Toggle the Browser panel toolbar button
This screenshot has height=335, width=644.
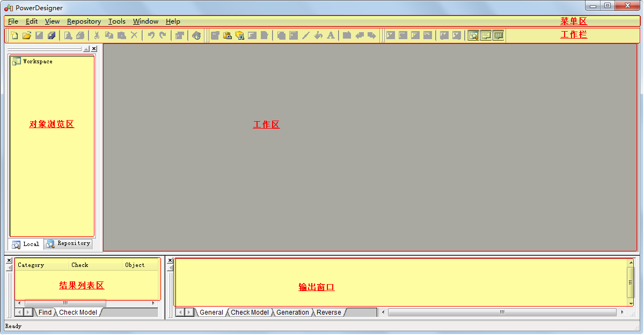click(x=473, y=35)
